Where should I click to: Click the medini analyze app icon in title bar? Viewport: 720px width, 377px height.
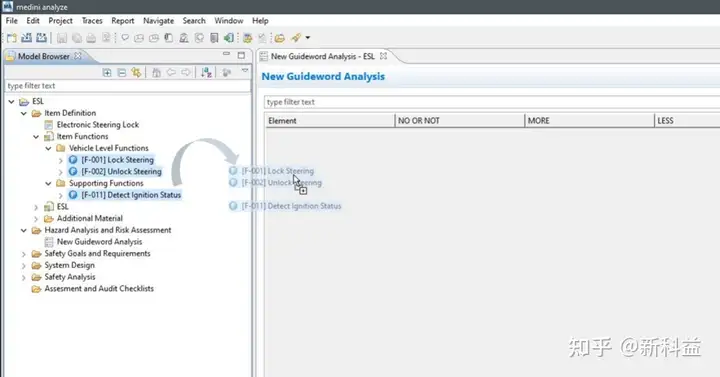8,6
